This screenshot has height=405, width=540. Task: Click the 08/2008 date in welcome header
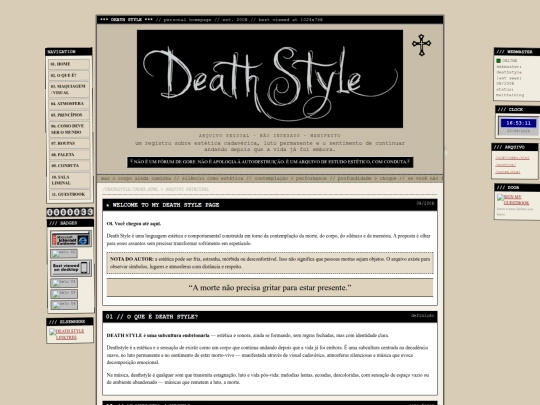point(425,204)
